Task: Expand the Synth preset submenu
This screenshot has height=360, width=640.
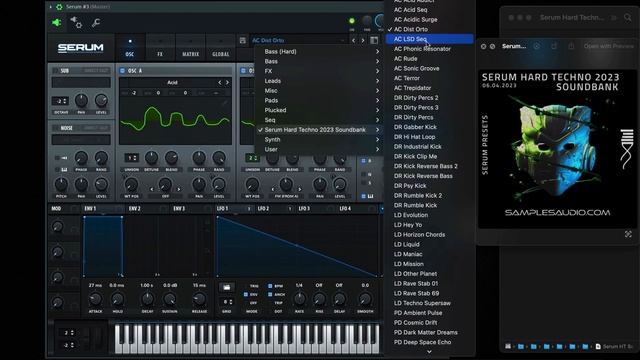Action: pyautogui.click(x=318, y=140)
